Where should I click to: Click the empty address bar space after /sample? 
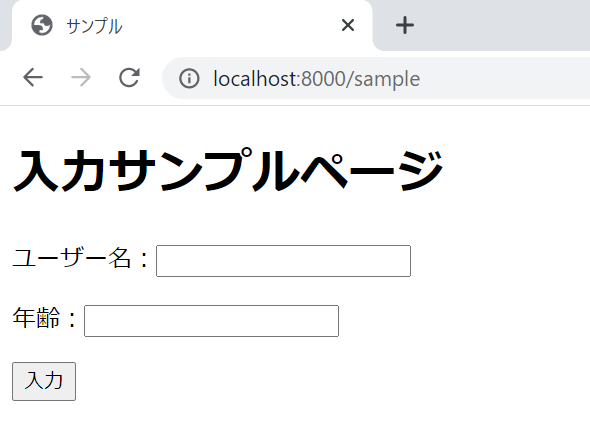click(504, 78)
